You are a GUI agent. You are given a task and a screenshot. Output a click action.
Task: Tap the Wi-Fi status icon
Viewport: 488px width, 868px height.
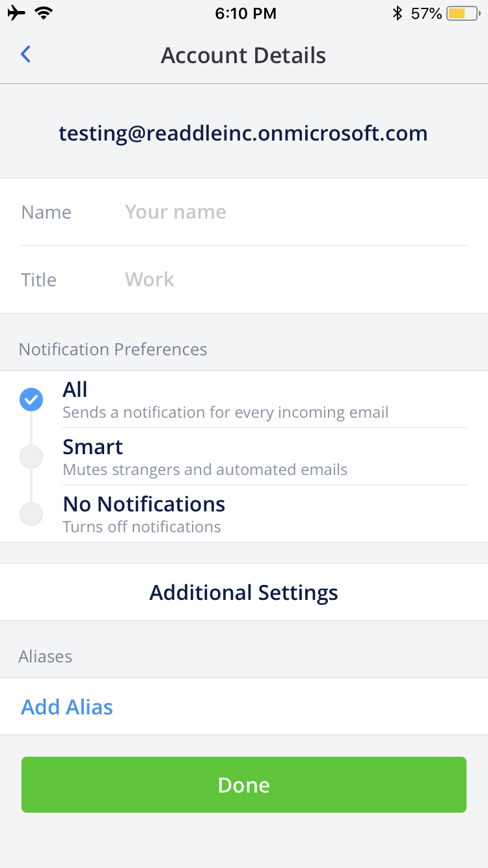(44, 13)
